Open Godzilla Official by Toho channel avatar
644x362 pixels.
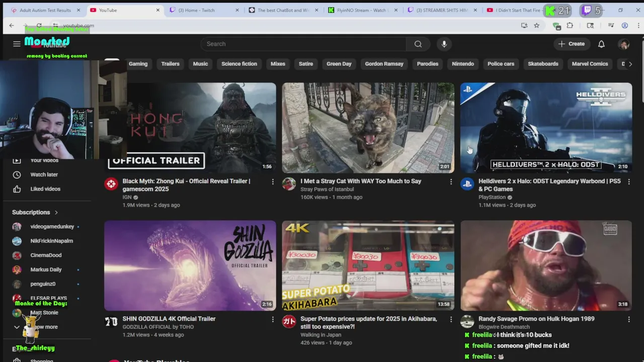click(x=111, y=322)
